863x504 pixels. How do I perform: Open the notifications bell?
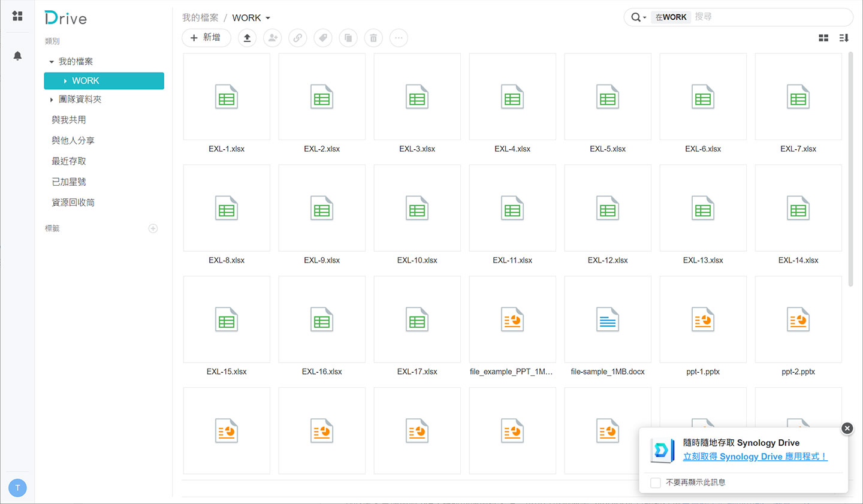pyautogui.click(x=17, y=56)
